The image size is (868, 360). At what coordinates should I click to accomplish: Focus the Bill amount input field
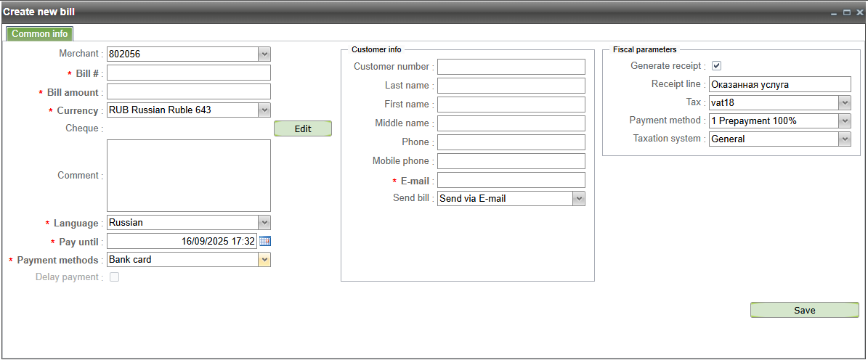click(x=189, y=91)
